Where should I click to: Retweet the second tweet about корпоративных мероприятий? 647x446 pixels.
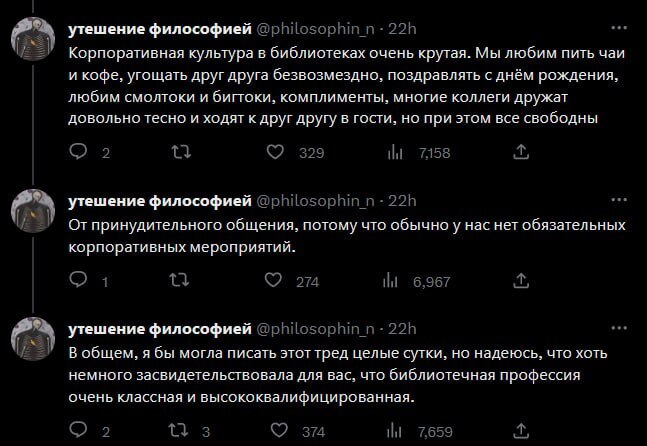182,282
